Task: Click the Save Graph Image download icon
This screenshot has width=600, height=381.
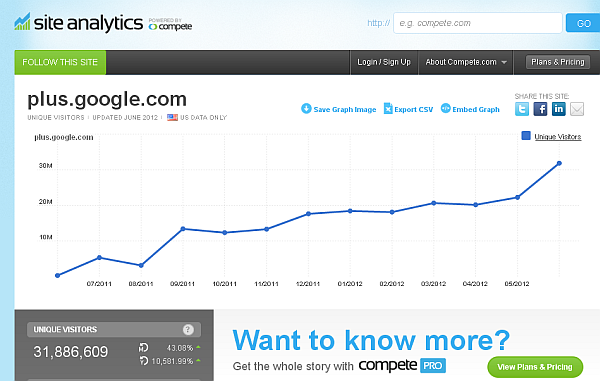Action: click(306, 109)
